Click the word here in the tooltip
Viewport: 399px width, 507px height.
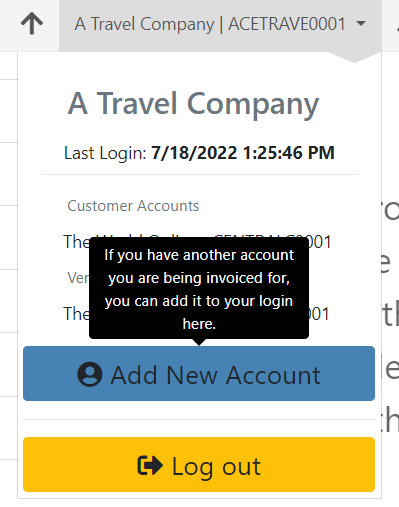(199, 324)
